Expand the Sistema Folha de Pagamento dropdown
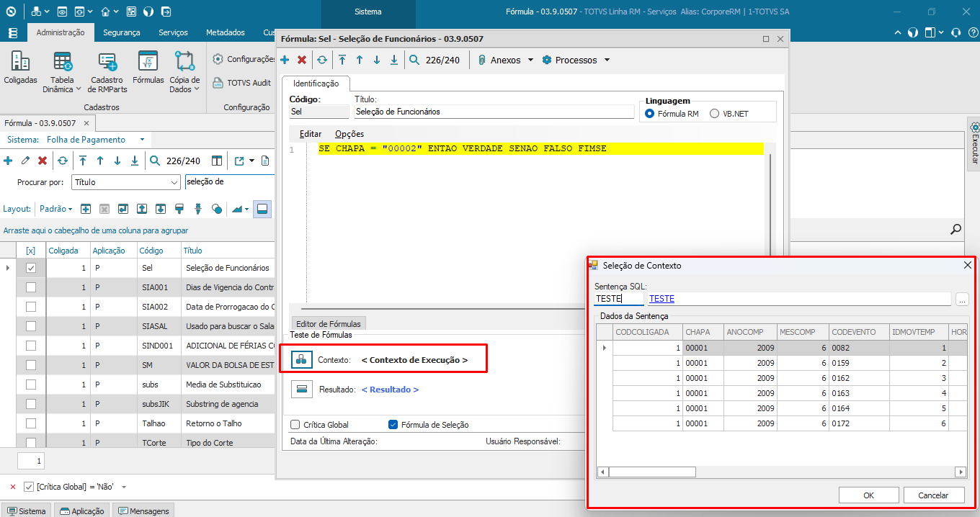This screenshot has width=980, height=517. click(x=142, y=140)
